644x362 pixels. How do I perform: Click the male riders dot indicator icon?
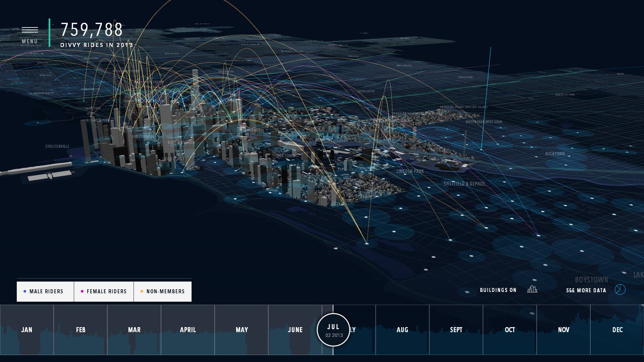tap(25, 291)
